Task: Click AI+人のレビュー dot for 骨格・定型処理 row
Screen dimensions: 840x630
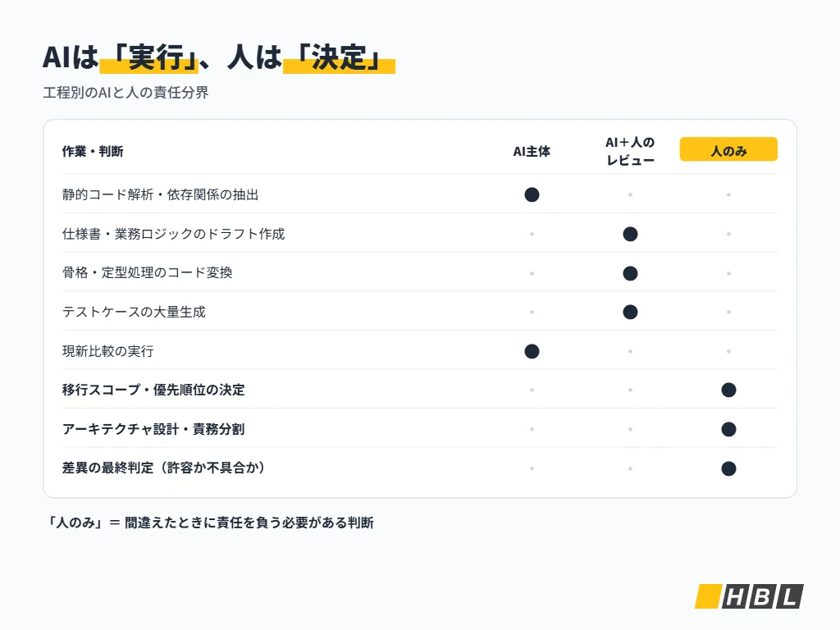Action: click(631, 273)
